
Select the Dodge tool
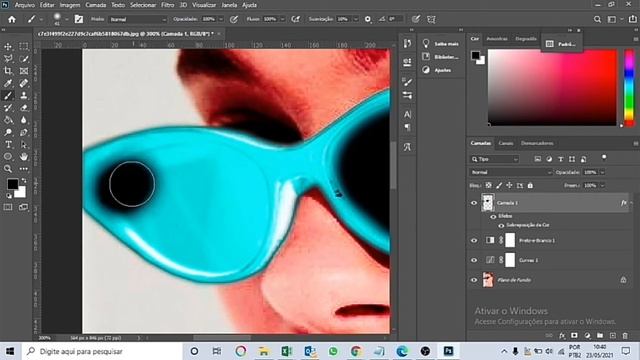pos(8,132)
